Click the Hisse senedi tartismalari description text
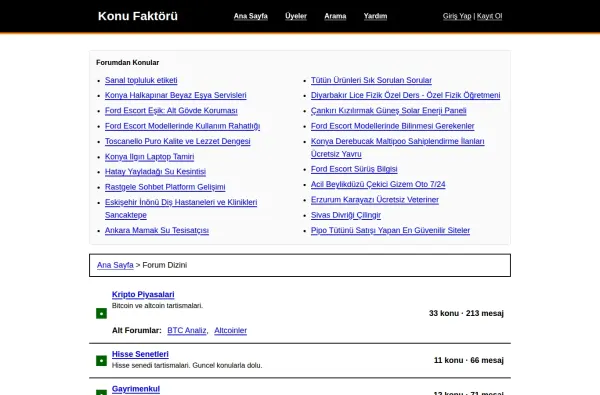This screenshot has width=600, height=395. click(x=187, y=365)
